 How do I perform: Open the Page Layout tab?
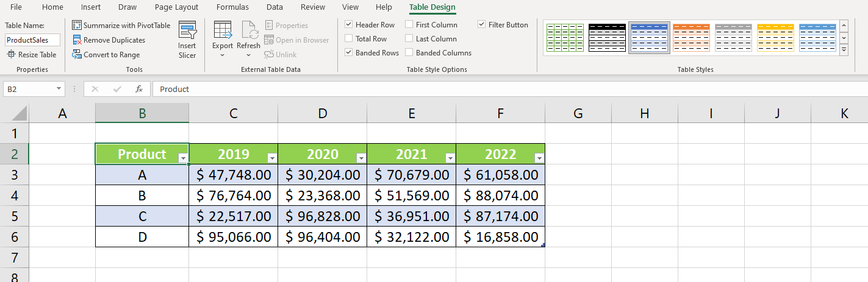pos(176,7)
